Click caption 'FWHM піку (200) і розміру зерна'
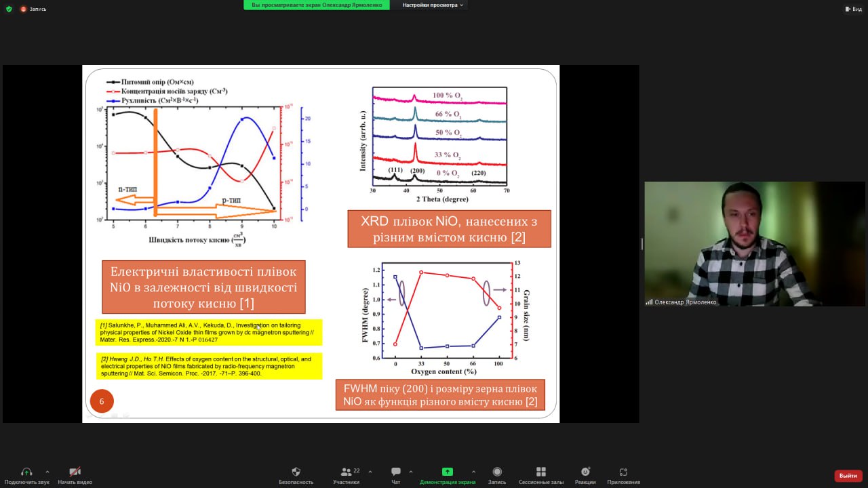The image size is (868, 488). pos(440,395)
